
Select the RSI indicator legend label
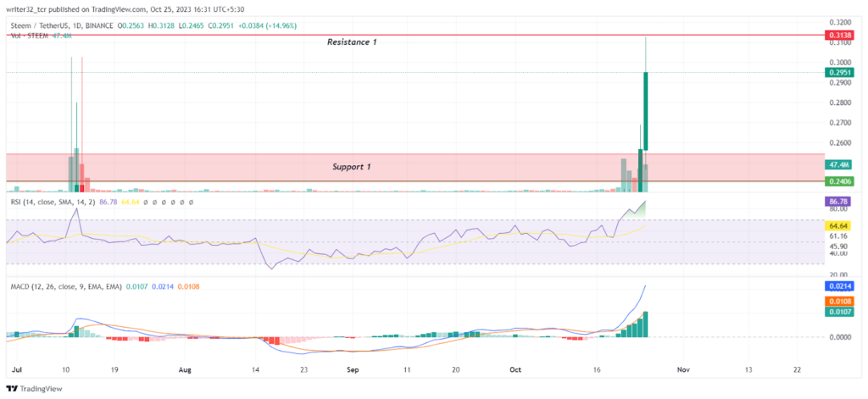click(53, 203)
